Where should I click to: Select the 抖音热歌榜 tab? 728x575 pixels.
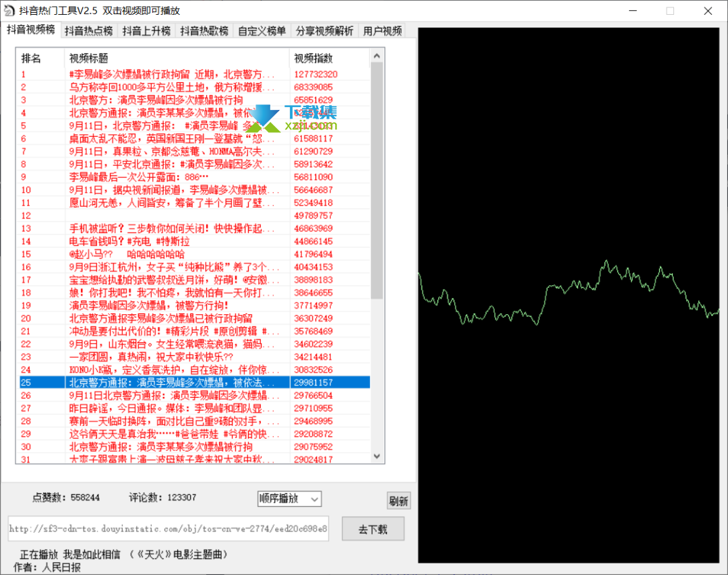[204, 31]
